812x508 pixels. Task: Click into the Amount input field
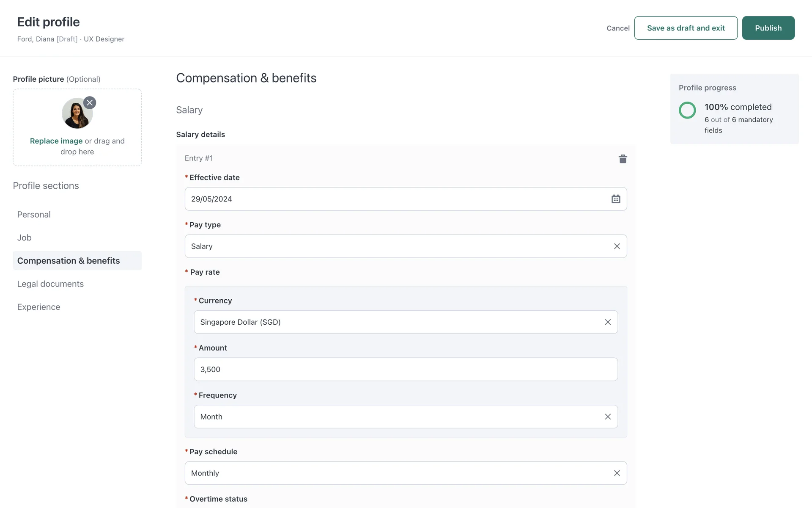coord(405,369)
